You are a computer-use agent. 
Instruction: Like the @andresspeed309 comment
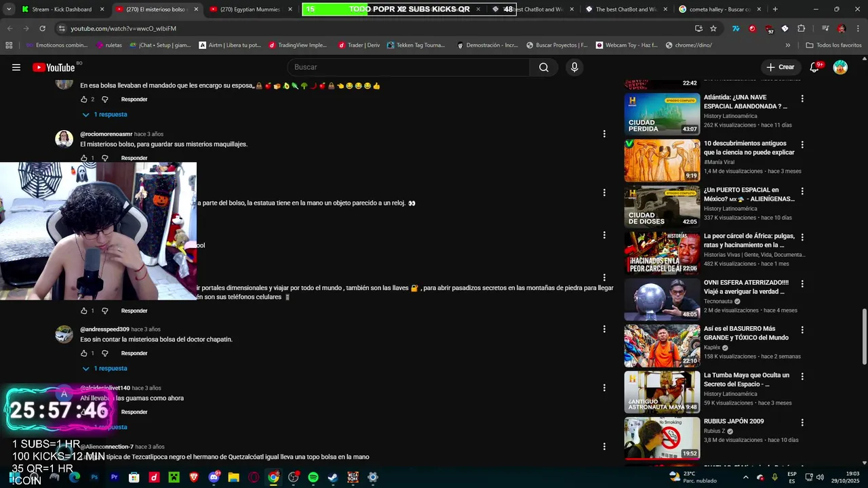coord(84,353)
